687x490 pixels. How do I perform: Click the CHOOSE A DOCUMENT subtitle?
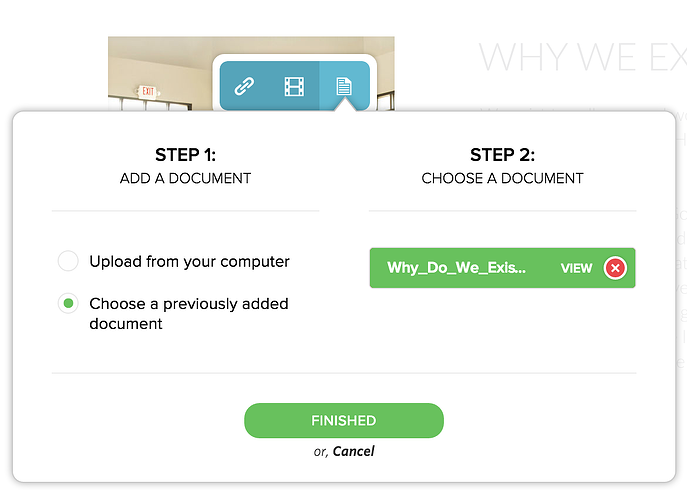pyautogui.click(x=503, y=178)
